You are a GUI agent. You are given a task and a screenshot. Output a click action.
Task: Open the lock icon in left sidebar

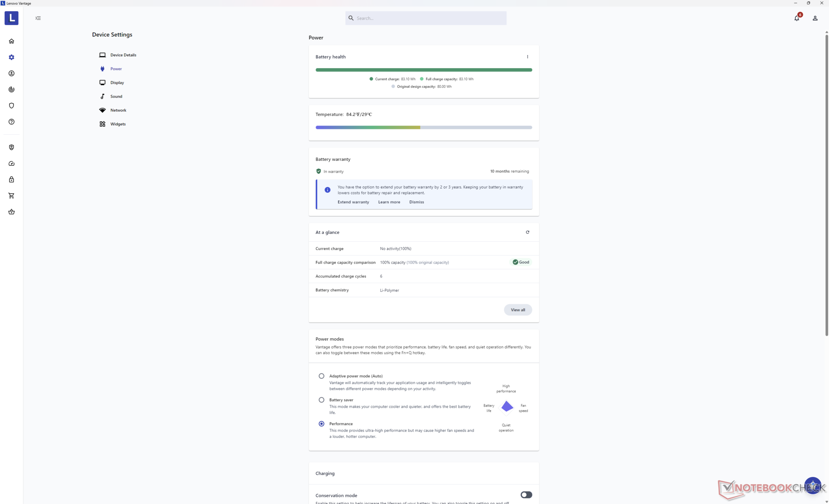coord(12,180)
